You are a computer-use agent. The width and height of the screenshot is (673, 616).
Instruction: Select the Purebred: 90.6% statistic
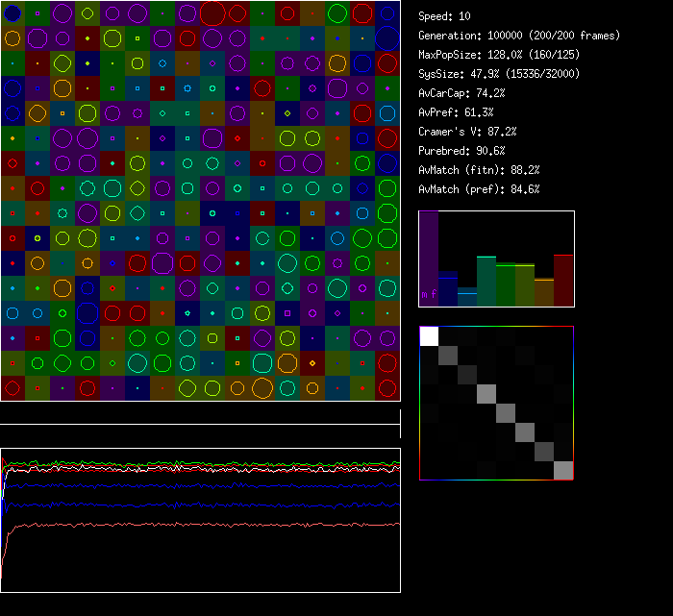point(460,151)
